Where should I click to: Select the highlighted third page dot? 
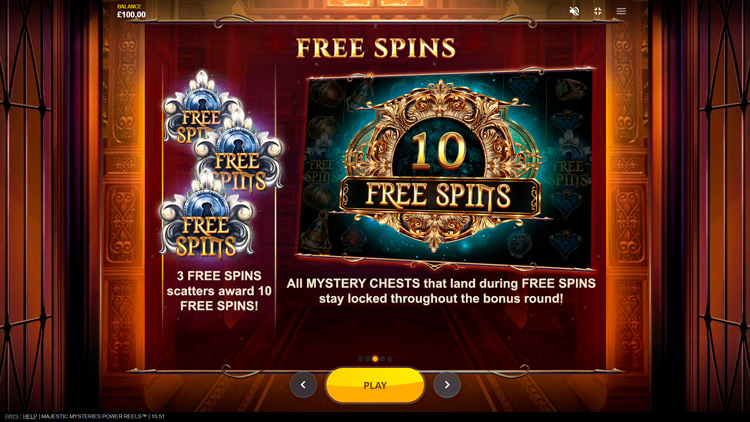coord(375,359)
